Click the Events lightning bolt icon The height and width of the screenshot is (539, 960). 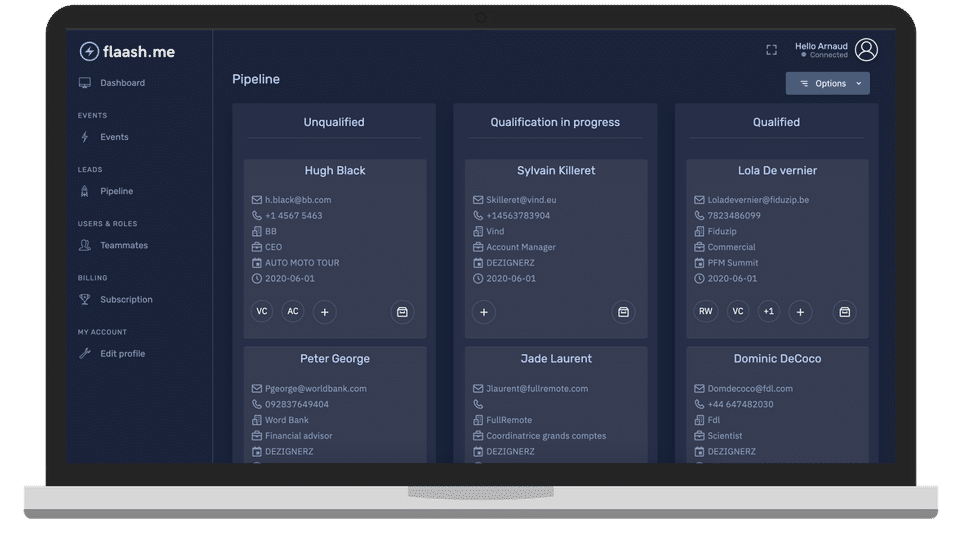coord(84,137)
